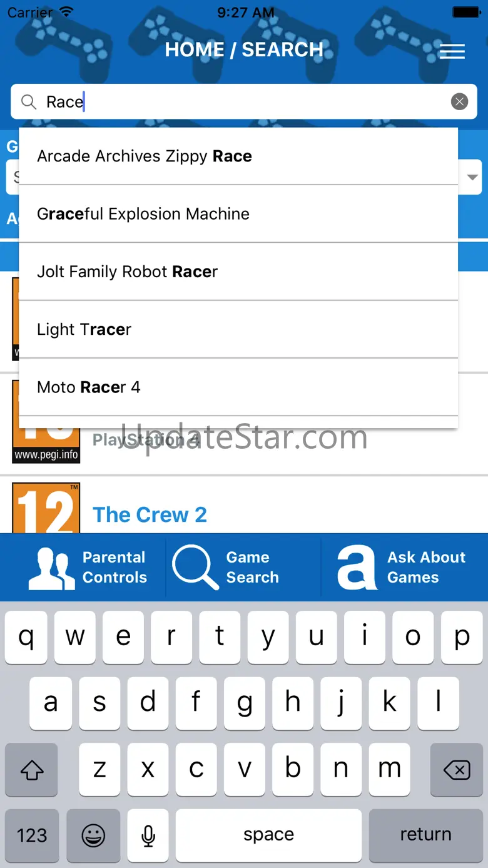Tap the r key
Viewport: 488px width, 868px height.
tap(171, 637)
